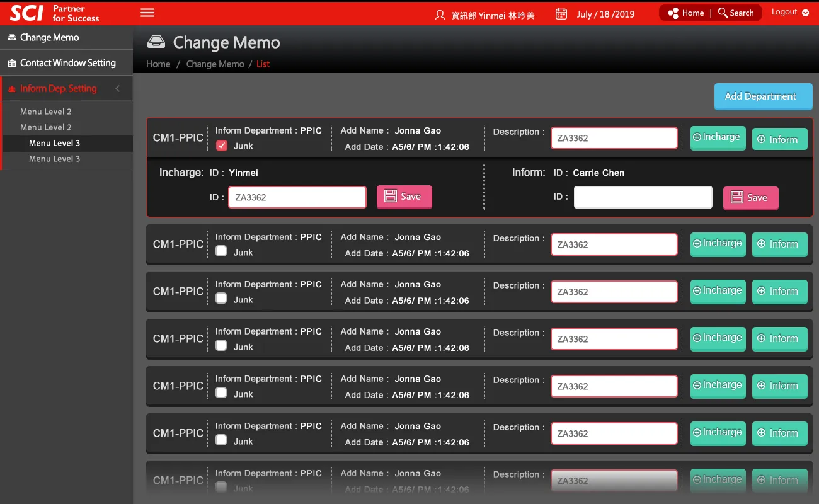
Task: Click the printer icon beside Change Memo title
Action: tap(156, 42)
